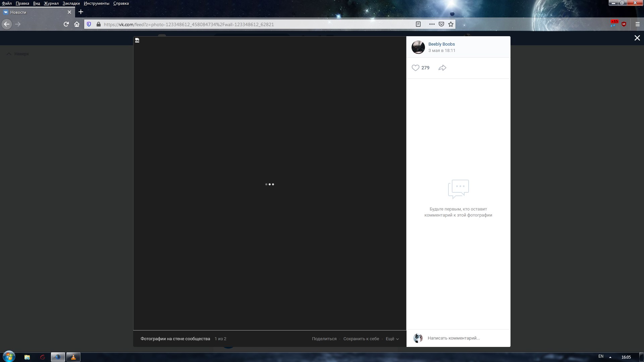Click the Поделиться link below photo
Viewport: 644px width, 362px height.
324,339
